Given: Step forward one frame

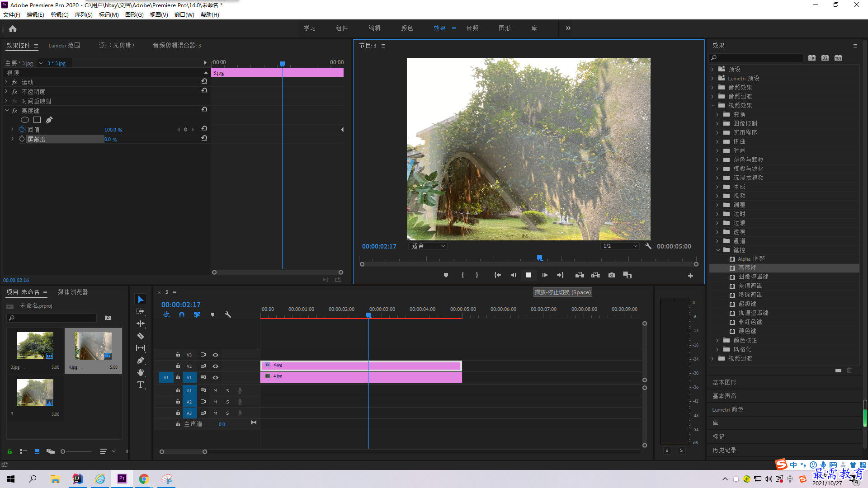Looking at the screenshot, I should coord(545,275).
